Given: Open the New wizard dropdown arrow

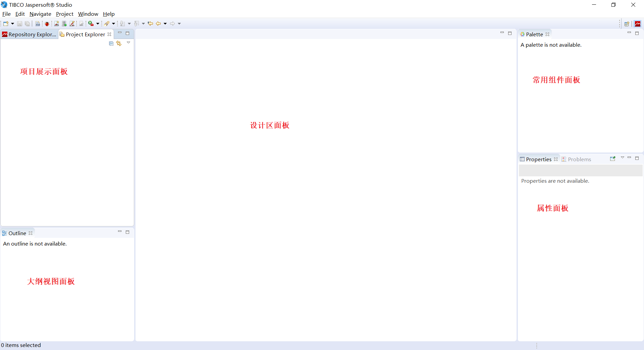Looking at the screenshot, I should click(12, 24).
